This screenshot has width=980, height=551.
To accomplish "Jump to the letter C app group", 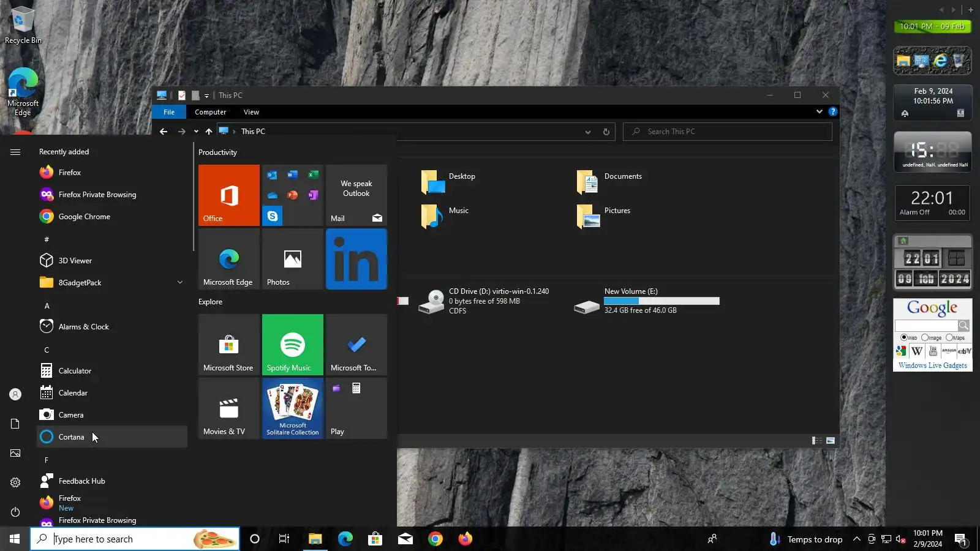I will [47, 350].
